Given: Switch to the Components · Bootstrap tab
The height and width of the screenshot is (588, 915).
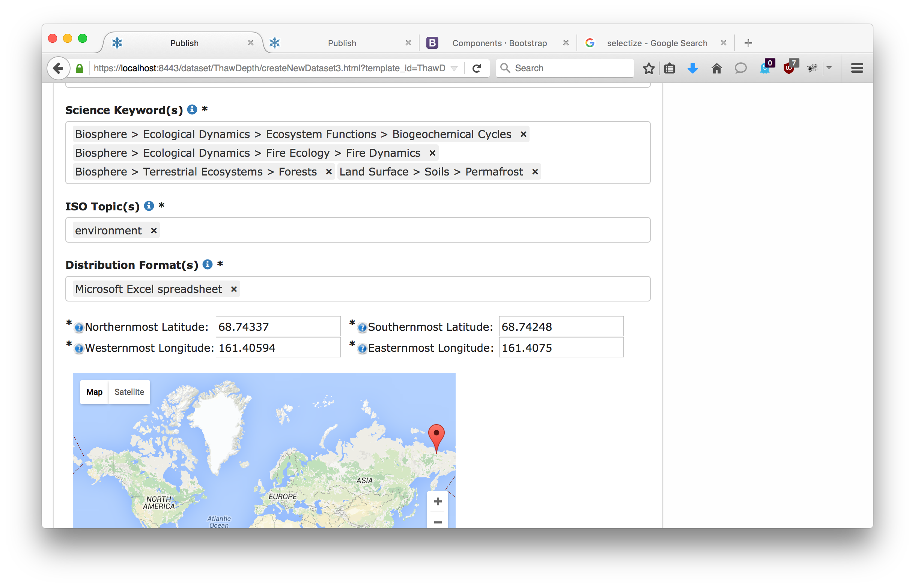Looking at the screenshot, I should point(499,43).
